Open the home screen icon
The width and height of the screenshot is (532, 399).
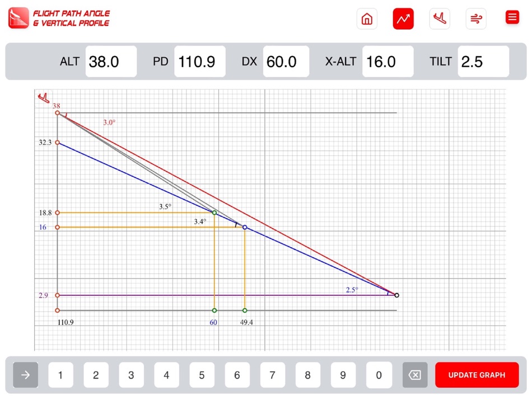point(367,18)
